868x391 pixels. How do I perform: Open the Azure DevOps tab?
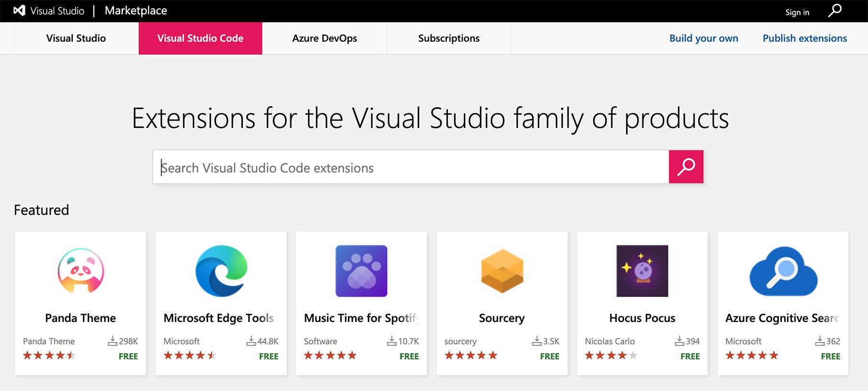click(325, 38)
